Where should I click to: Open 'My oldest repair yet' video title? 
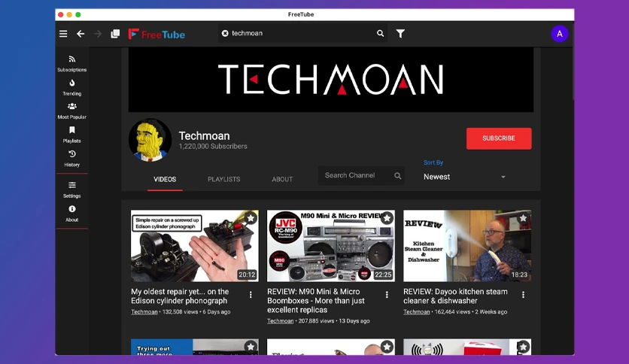pyautogui.click(x=180, y=296)
